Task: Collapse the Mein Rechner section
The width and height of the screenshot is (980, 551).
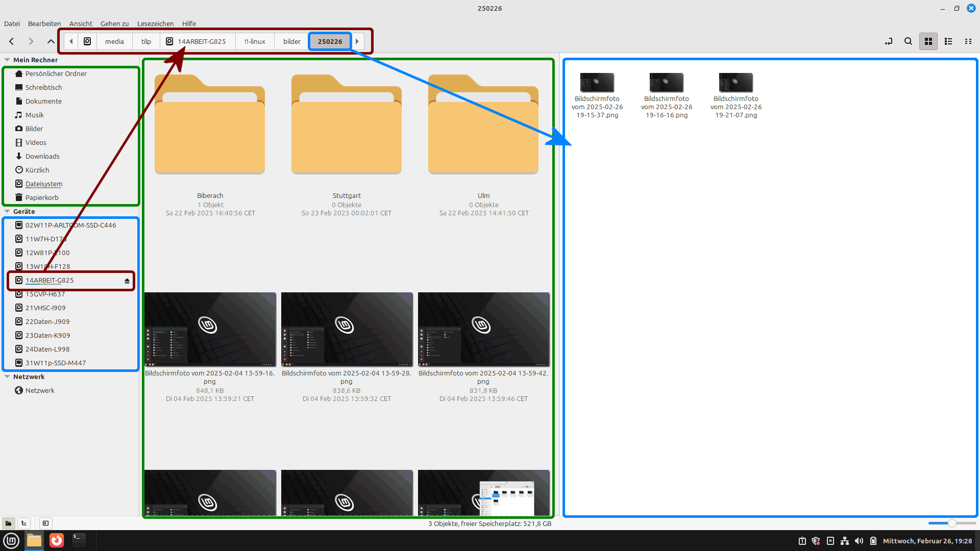Action: pos(7,60)
